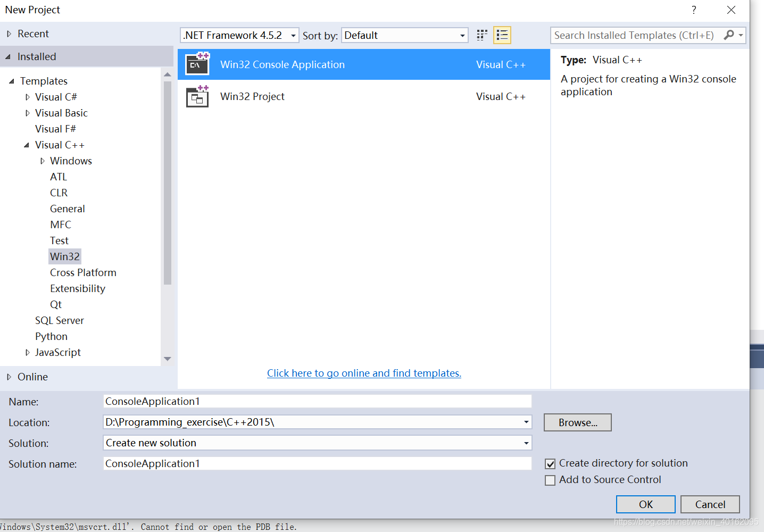Click the Win32 Project template icon
Screen dimensions: 764x532
pyautogui.click(x=197, y=96)
